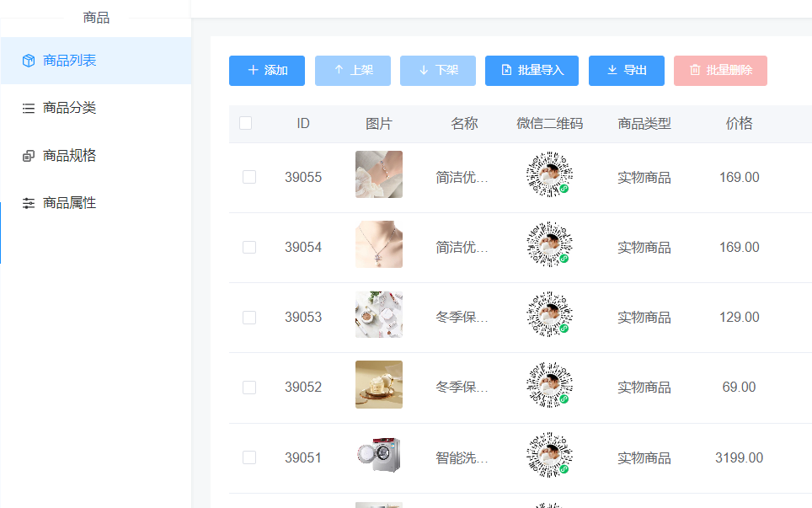This screenshot has width=812, height=508.
Task: Check the box for product 39051
Action: tap(249, 457)
